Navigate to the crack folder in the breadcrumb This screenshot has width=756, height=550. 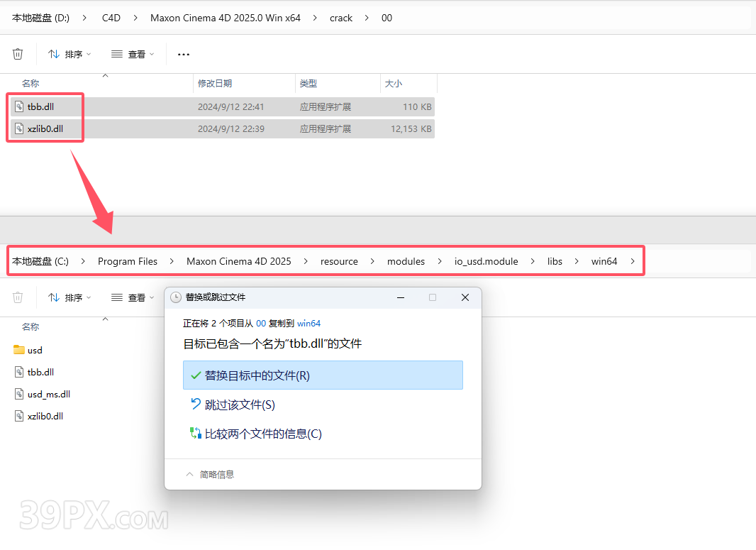tap(341, 18)
